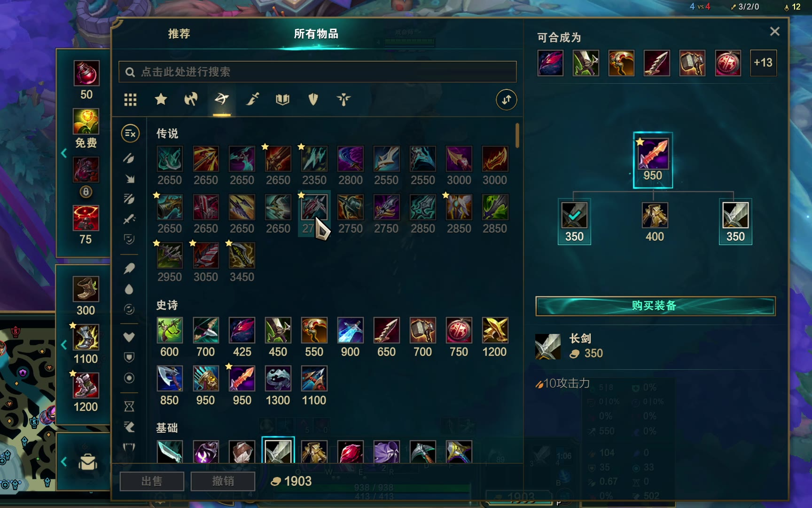Image resolution: width=812 pixels, height=508 pixels.
Task: Click the 撤销 undo button
Action: point(223,481)
